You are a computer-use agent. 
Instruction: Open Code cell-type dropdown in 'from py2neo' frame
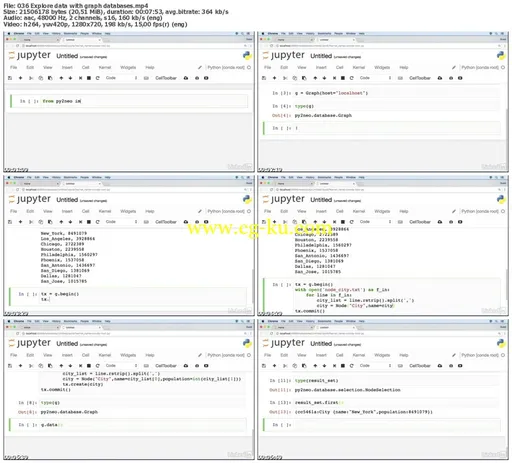click(121, 78)
